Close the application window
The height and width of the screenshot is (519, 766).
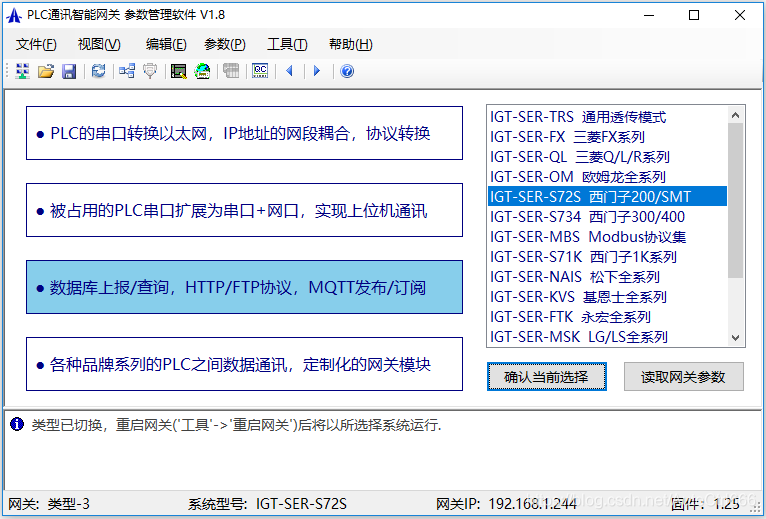click(x=740, y=15)
